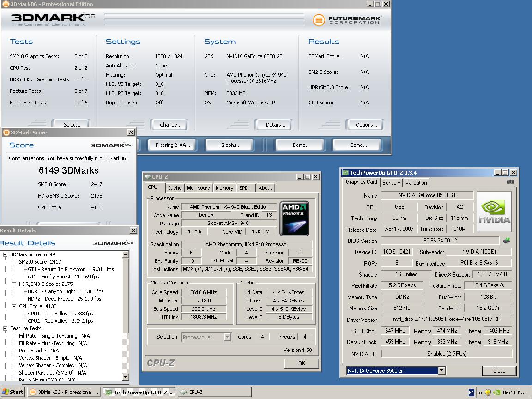Click the Game... button
The width and height of the screenshot is (532, 399).
358,145
